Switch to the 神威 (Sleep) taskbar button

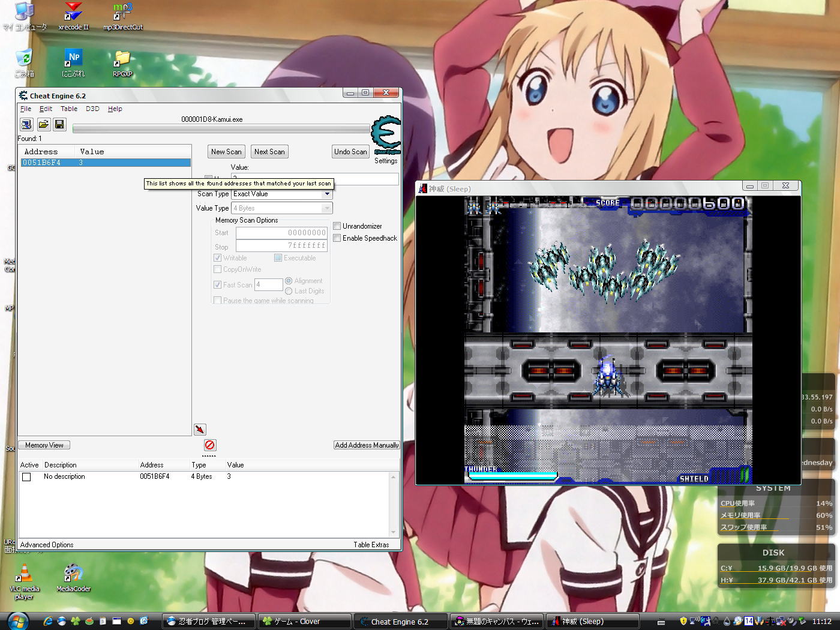593,622
